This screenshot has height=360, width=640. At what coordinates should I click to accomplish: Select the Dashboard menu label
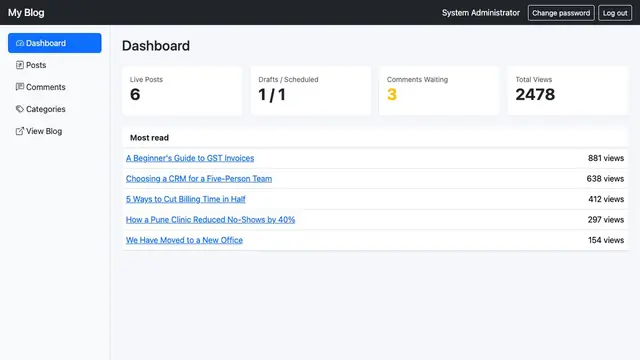(46, 43)
